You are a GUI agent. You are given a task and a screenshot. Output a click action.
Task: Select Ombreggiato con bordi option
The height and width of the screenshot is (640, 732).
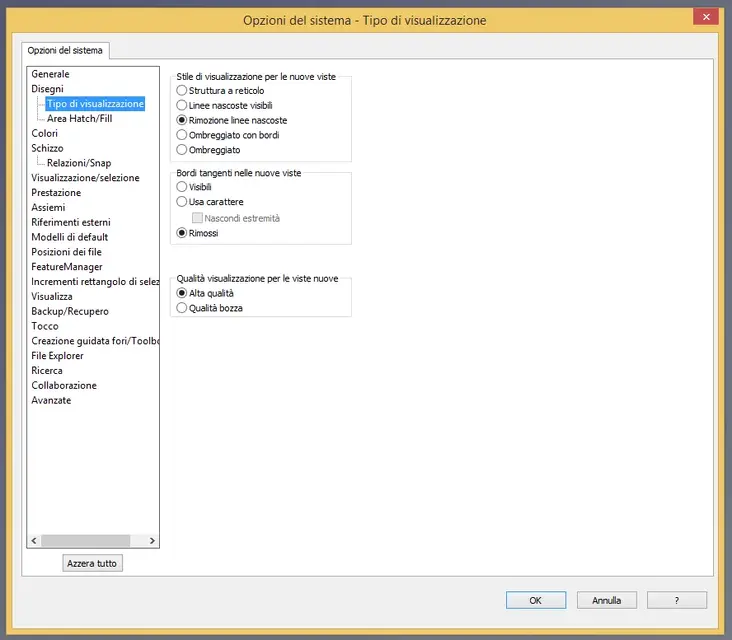(181, 135)
